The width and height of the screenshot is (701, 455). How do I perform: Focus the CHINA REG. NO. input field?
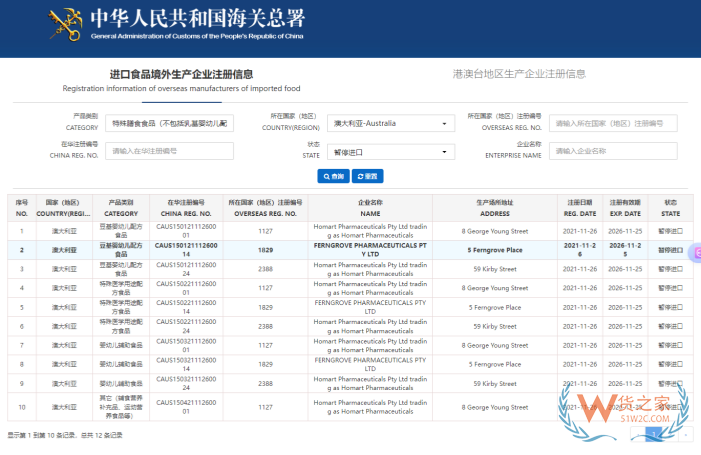169,151
